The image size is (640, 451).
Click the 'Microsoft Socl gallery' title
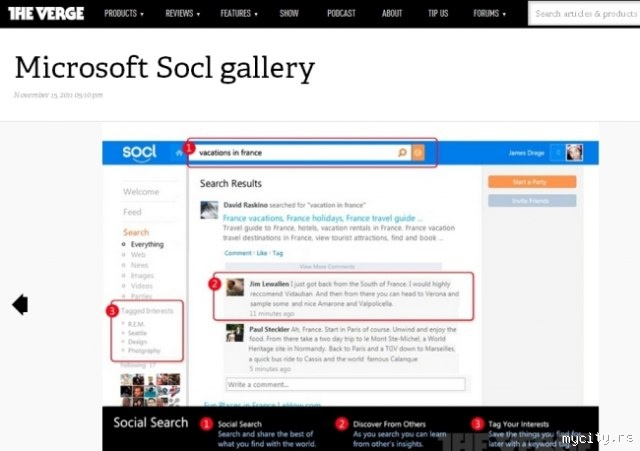[x=165, y=69]
